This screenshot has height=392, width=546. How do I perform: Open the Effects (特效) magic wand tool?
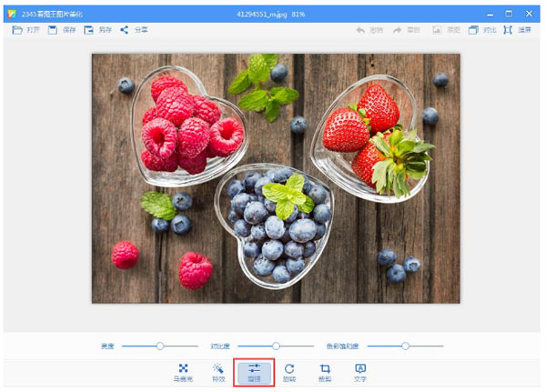[x=218, y=373]
